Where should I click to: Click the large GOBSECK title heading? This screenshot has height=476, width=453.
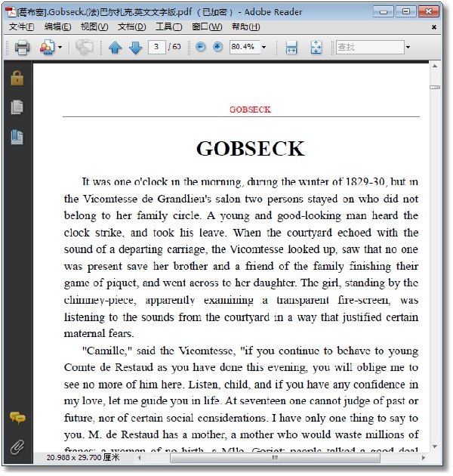pos(251,149)
